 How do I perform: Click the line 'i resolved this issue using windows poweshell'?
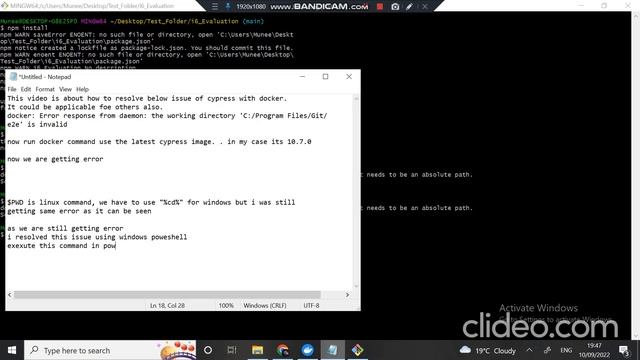97,237
